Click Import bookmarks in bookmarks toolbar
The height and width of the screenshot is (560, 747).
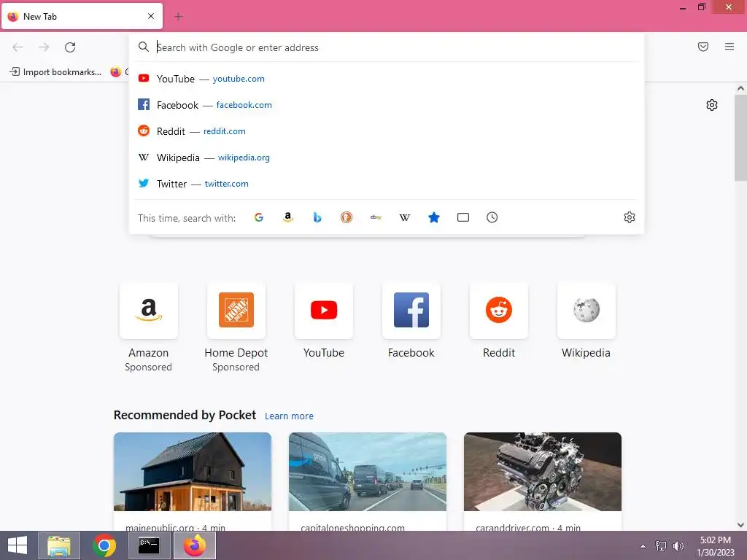[55, 72]
